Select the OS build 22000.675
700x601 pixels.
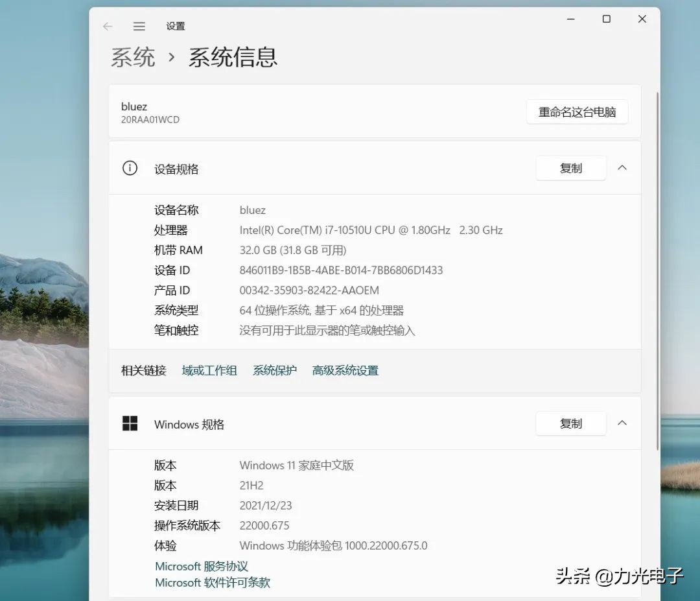pyautogui.click(x=264, y=526)
